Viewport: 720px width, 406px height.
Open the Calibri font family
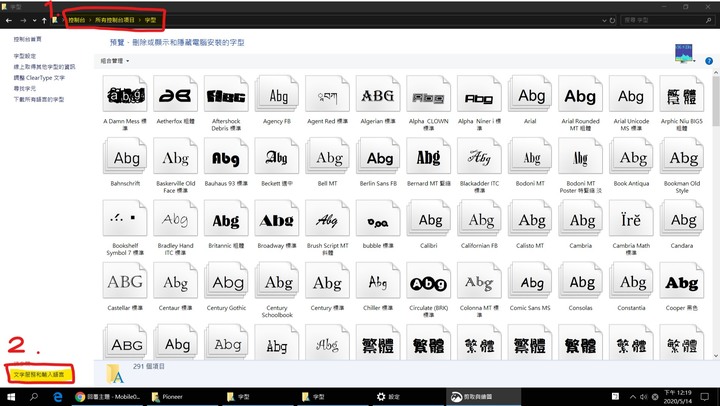[x=428, y=219]
